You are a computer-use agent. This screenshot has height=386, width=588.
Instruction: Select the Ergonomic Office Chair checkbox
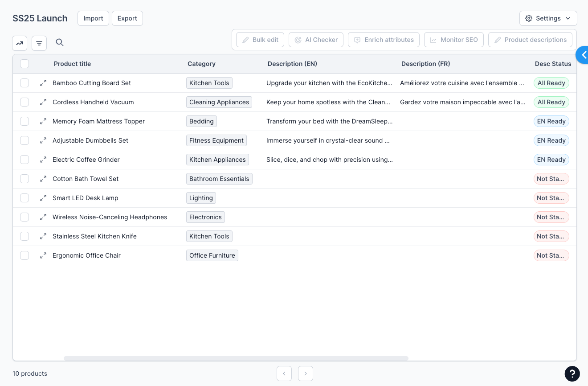tap(24, 255)
